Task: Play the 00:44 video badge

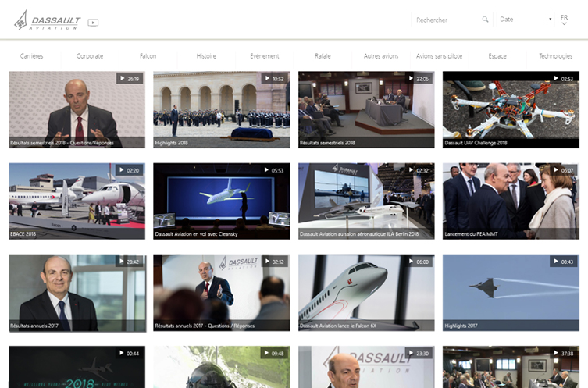Action: pyautogui.click(x=130, y=353)
